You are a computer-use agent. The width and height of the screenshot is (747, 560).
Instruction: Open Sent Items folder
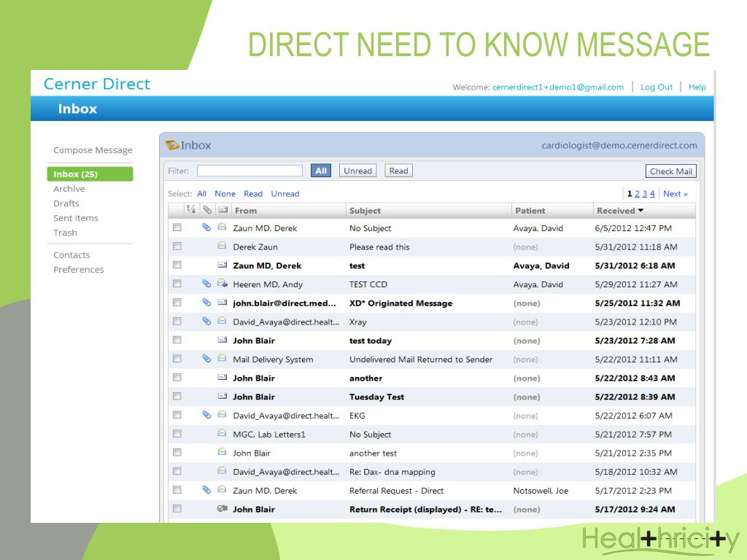pyautogui.click(x=76, y=218)
